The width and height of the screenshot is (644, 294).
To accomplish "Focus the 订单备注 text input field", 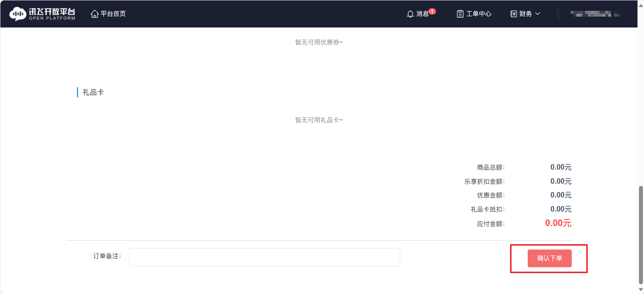I will (x=264, y=257).
